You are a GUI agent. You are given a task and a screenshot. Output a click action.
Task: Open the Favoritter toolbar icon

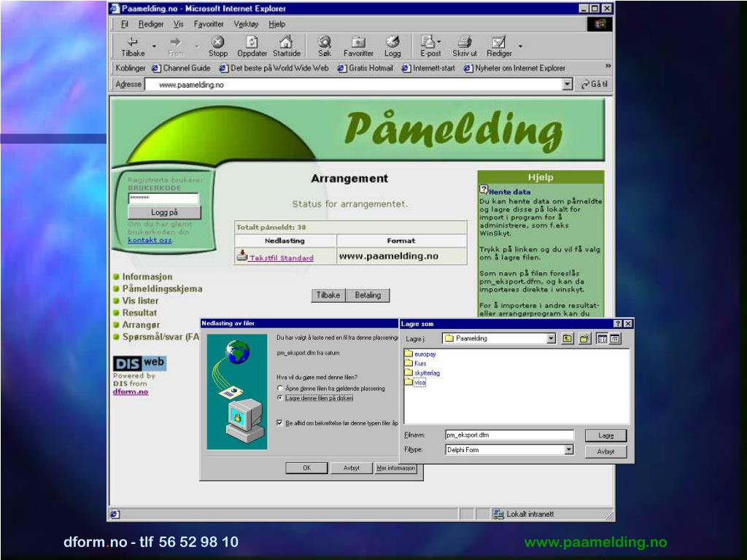pyautogui.click(x=358, y=42)
